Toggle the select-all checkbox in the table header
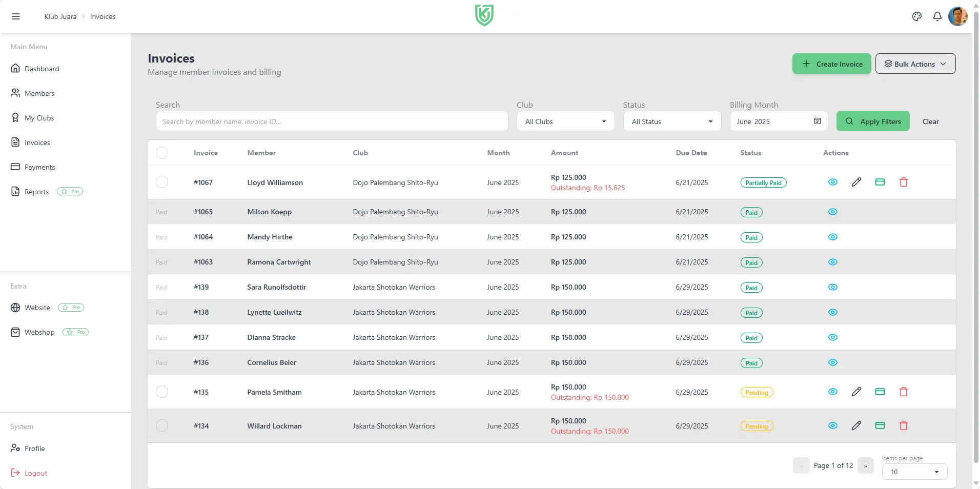The width and height of the screenshot is (980, 489). (162, 152)
